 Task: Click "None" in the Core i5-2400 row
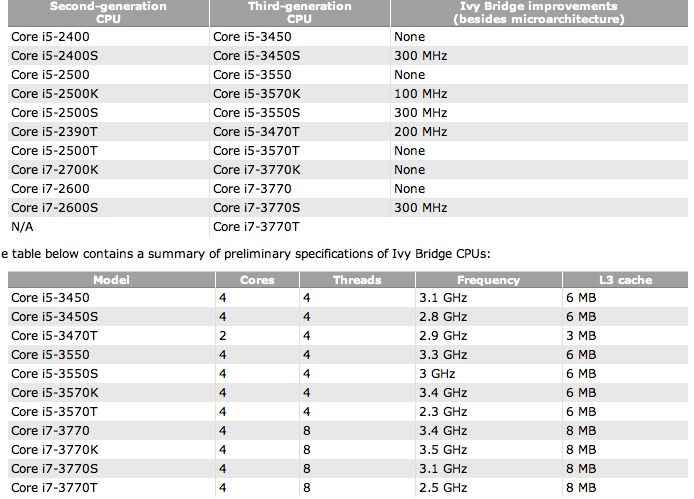(409, 37)
